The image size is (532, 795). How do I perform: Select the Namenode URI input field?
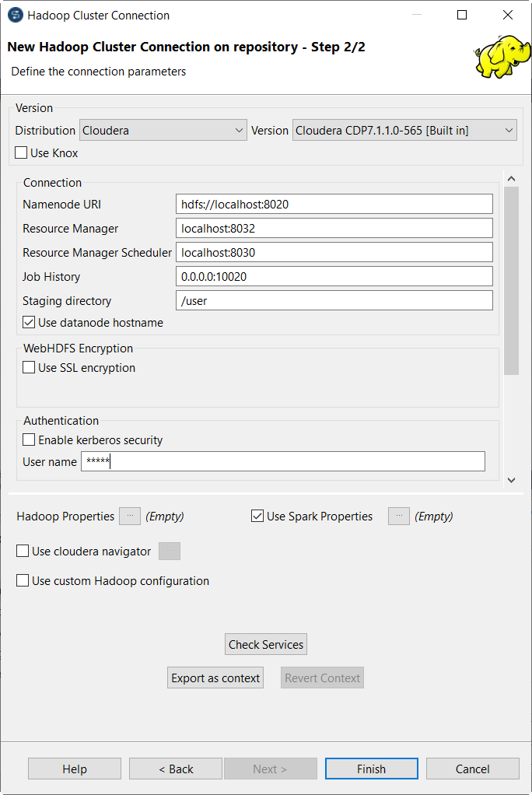click(334, 204)
